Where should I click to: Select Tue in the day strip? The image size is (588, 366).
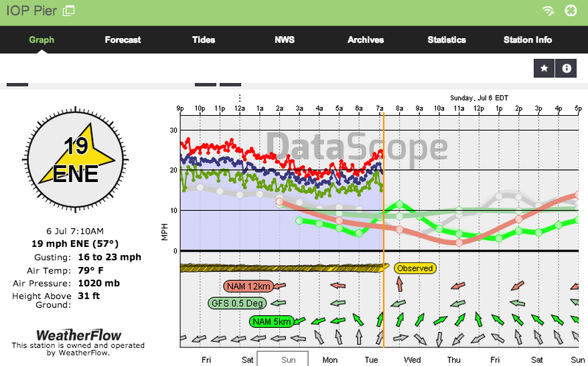click(371, 360)
